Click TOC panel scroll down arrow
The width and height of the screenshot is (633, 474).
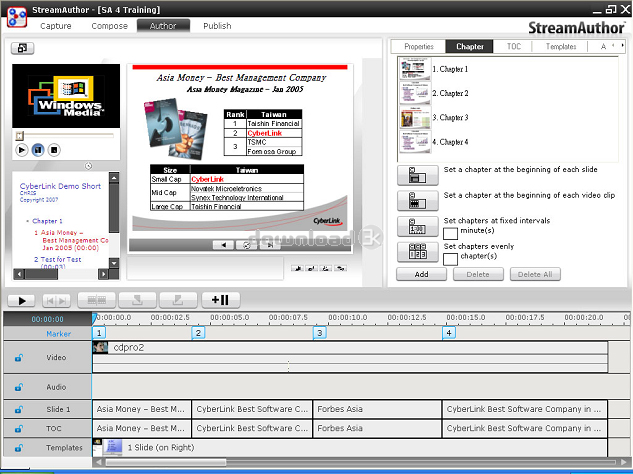(114, 263)
